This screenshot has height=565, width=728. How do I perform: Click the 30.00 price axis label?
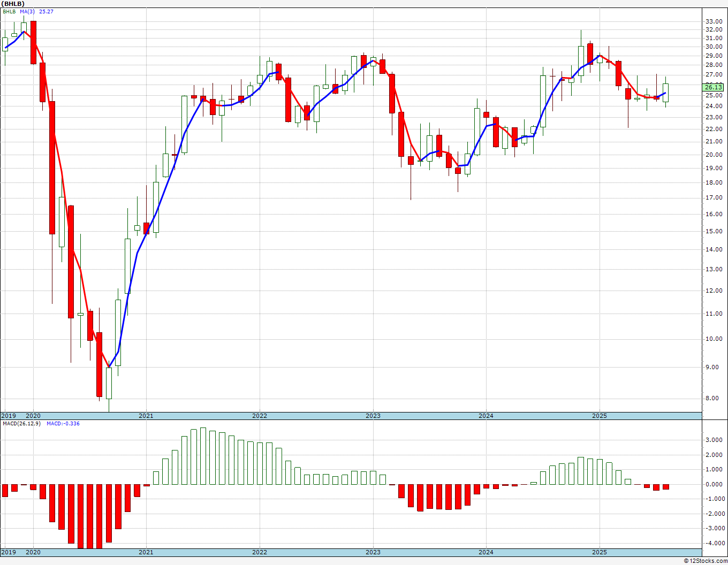coord(714,47)
